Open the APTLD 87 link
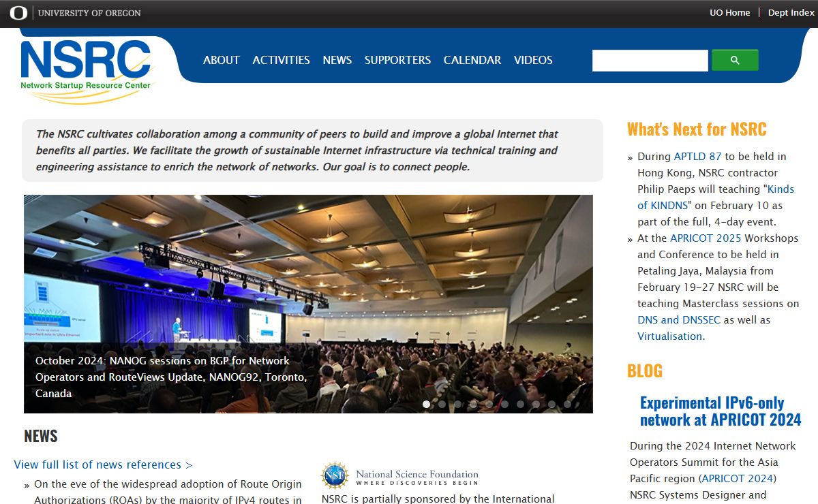This screenshot has height=504, width=818. coord(697,157)
